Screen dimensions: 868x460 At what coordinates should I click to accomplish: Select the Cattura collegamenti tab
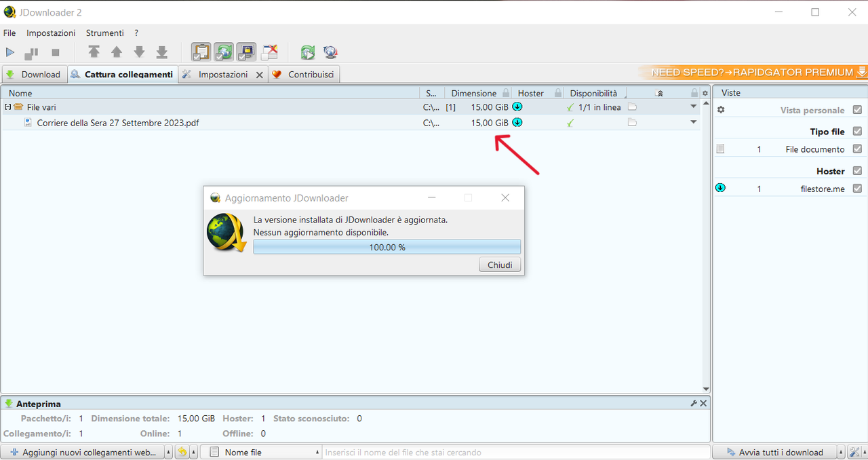click(122, 75)
